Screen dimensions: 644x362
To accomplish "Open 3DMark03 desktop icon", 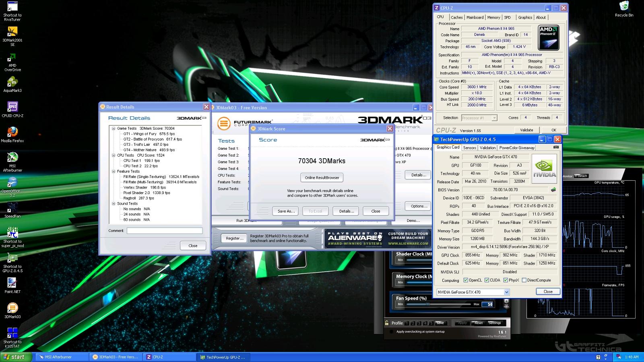I will point(12,311).
